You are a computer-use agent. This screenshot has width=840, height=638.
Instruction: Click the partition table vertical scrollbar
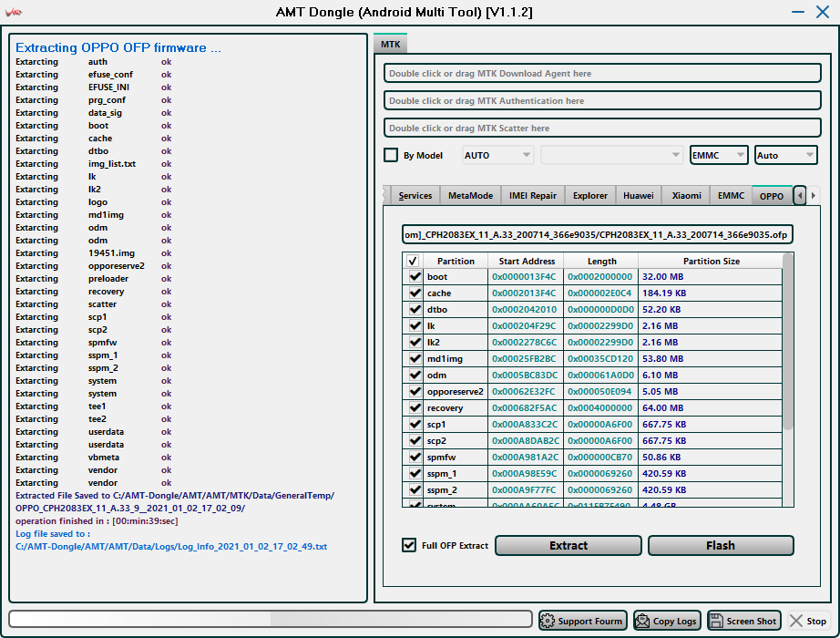point(787,341)
